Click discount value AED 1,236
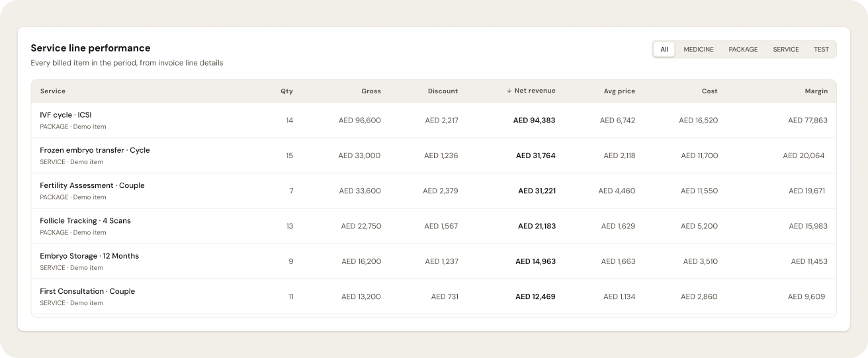This screenshot has height=358, width=868. (x=441, y=156)
